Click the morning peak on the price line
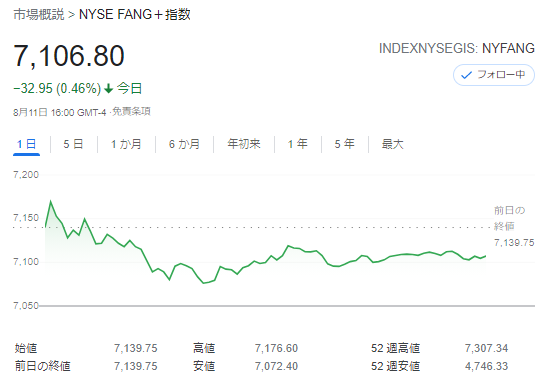548x386 pixels. [x=51, y=202]
